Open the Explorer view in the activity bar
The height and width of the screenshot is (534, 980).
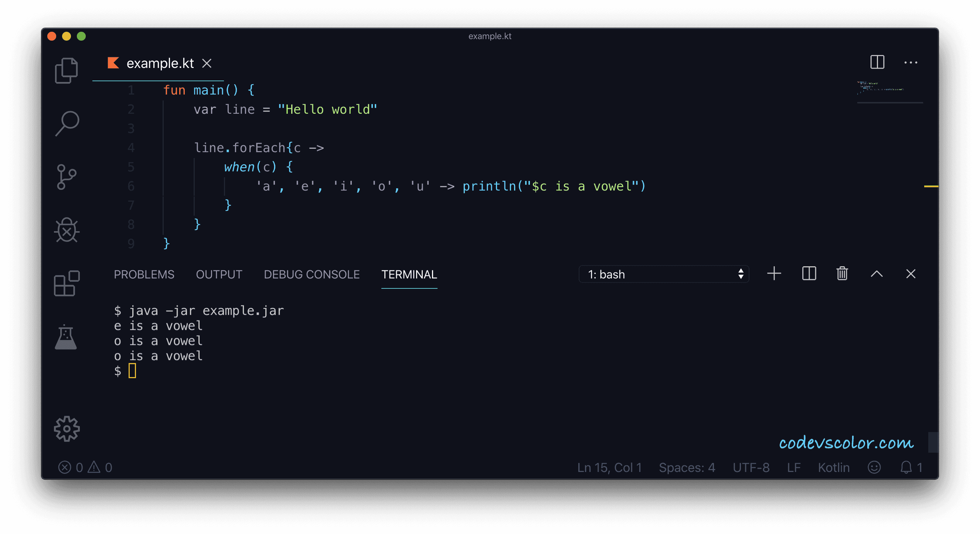[67, 71]
